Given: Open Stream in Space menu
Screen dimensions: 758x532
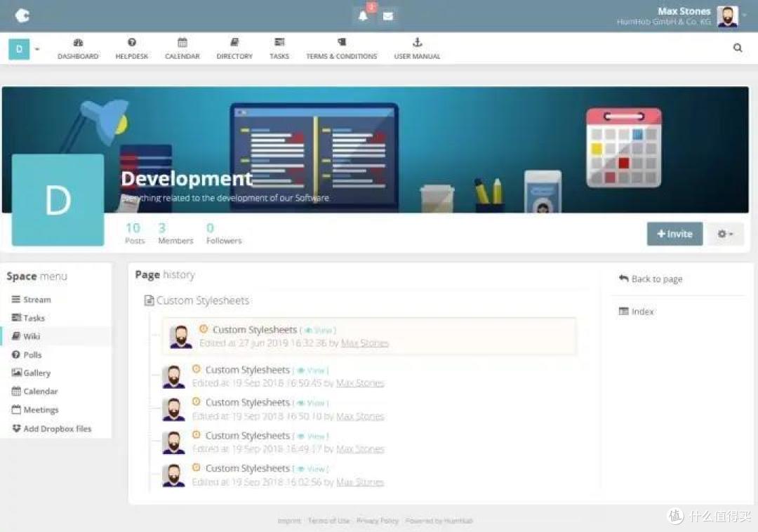Looking at the screenshot, I should (31, 300).
